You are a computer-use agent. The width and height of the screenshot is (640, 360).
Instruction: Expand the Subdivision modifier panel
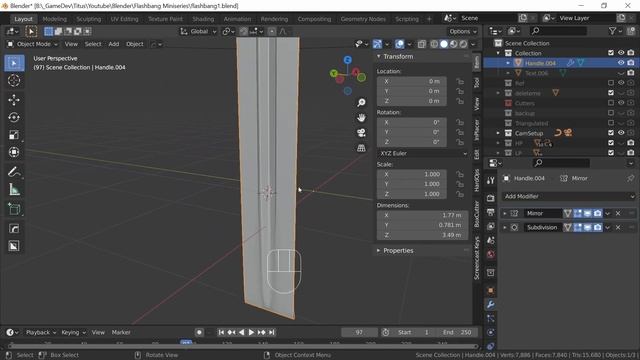pos(505,227)
